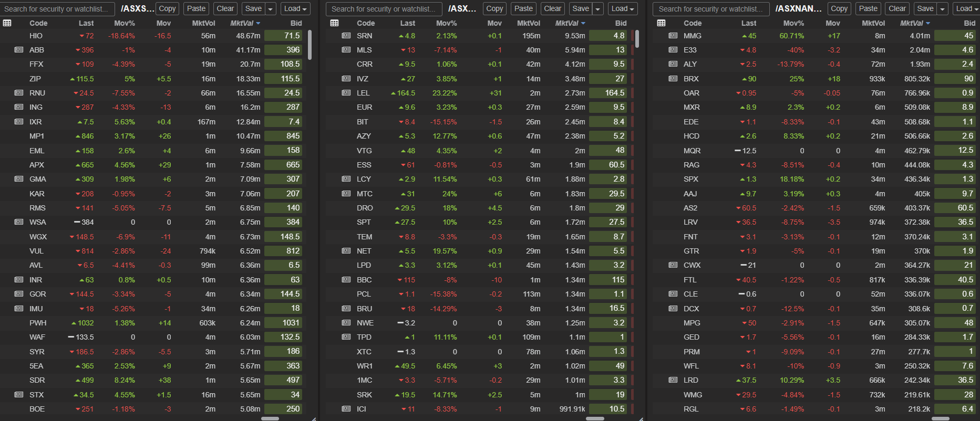Click Clear button in second panel

pos(553,9)
